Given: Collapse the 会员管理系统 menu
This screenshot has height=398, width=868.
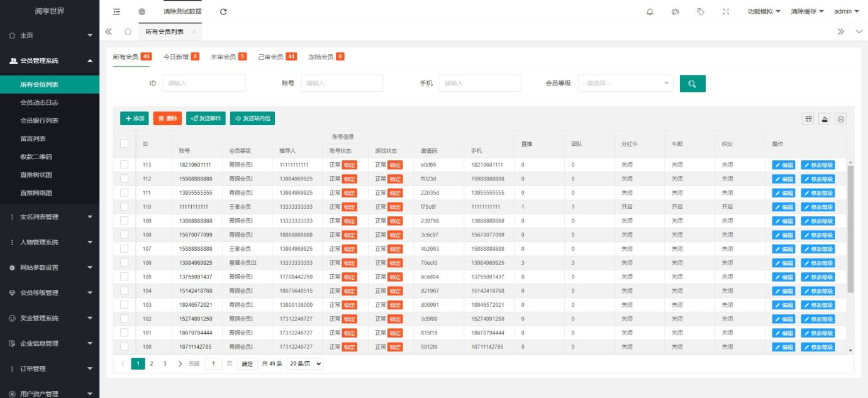Looking at the screenshot, I should click(x=50, y=60).
